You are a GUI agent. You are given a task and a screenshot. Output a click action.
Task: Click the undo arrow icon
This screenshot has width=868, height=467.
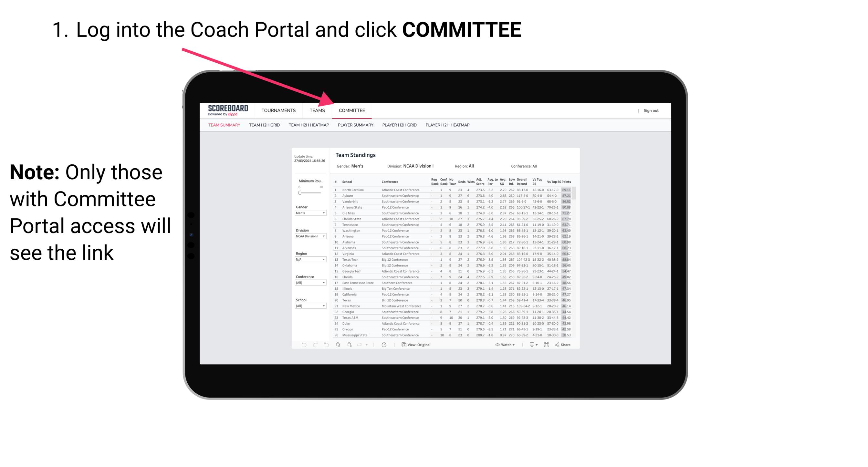coord(302,345)
